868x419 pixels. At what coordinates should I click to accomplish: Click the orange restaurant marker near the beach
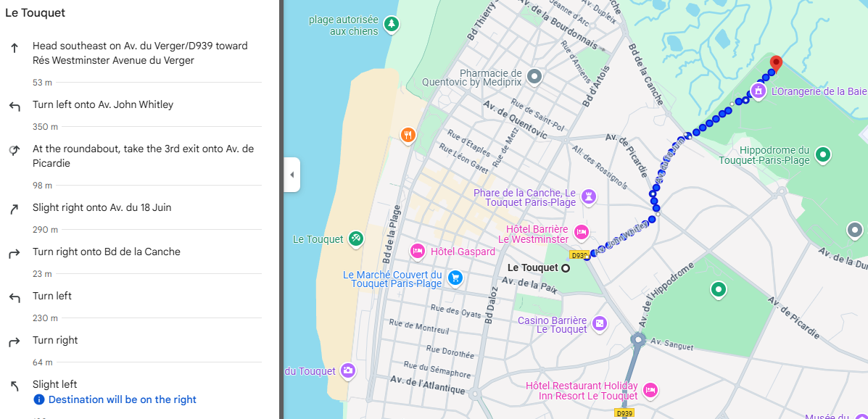[x=408, y=135]
